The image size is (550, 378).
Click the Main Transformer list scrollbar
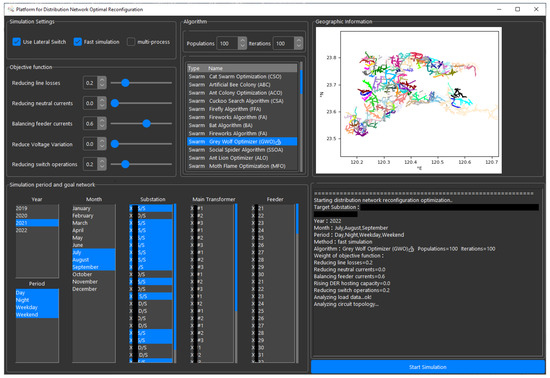[x=236, y=283]
